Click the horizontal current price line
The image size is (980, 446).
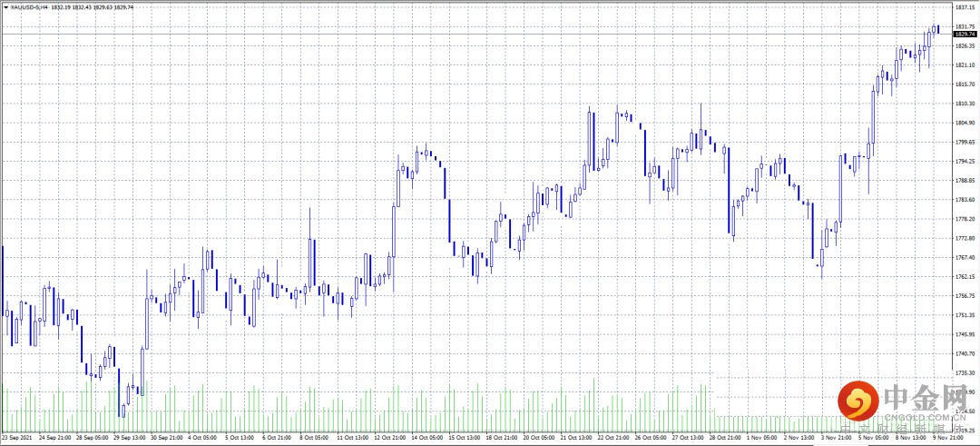[475, 35]
